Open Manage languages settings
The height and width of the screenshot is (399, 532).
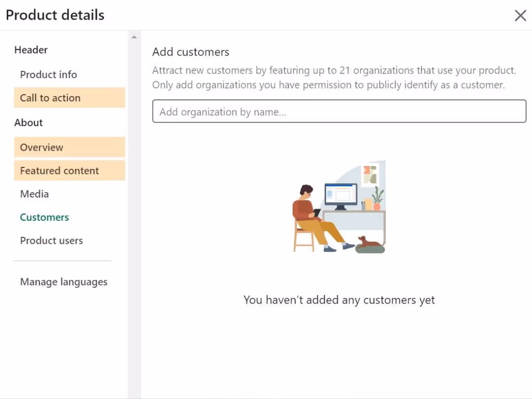click(64, 281)
